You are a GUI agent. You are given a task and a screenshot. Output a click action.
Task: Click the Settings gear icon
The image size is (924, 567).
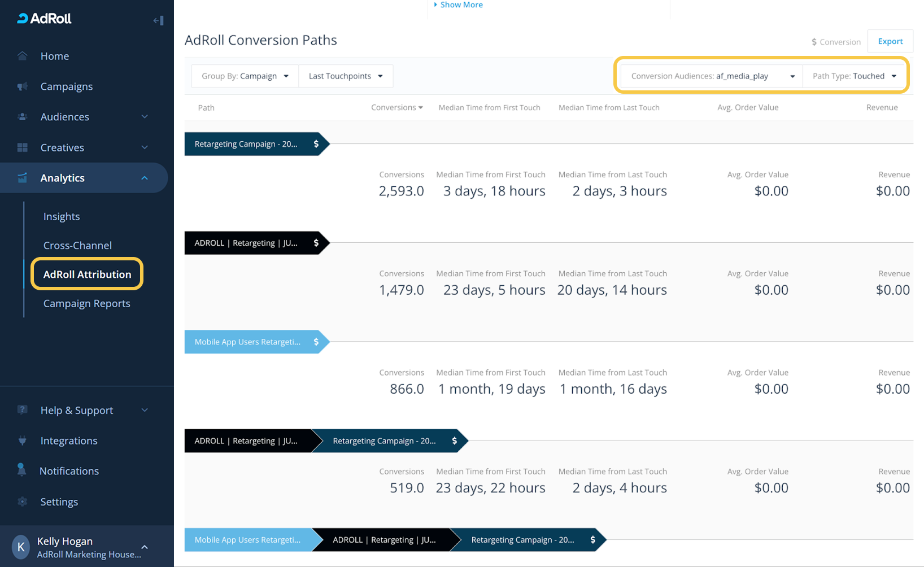pyautogui.click(x=23, y=501)
